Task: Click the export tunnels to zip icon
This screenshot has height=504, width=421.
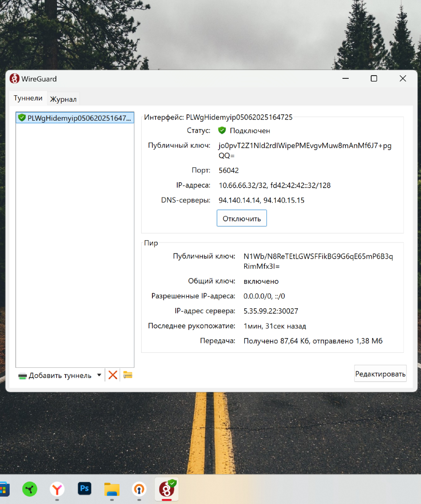Action: (x=128, y=375)
